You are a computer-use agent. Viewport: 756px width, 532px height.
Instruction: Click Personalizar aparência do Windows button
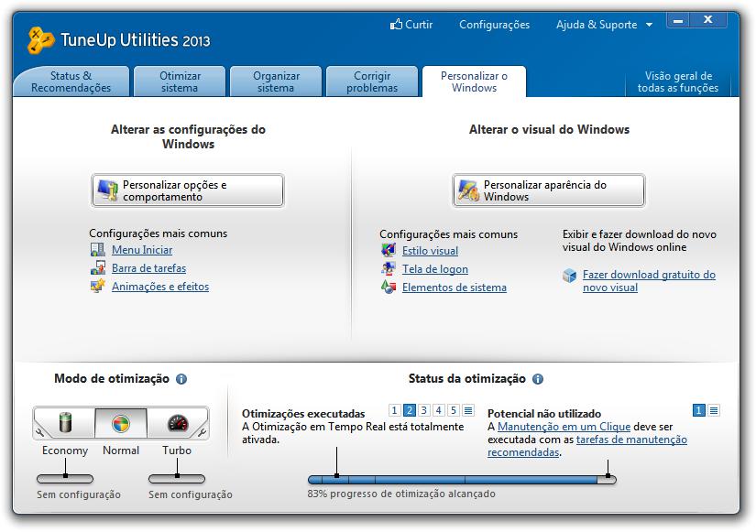click(549, 190)
